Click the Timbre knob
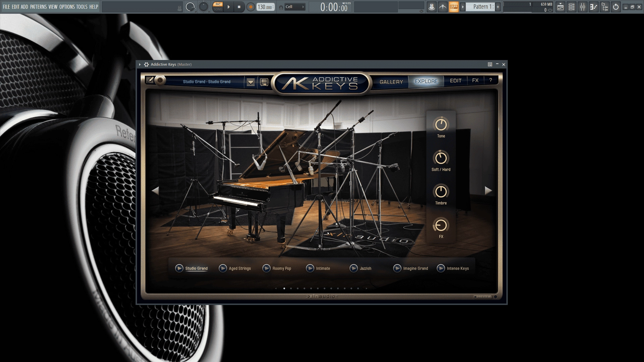The width and height of the screenshot is (644, 362). click(441, 192)
